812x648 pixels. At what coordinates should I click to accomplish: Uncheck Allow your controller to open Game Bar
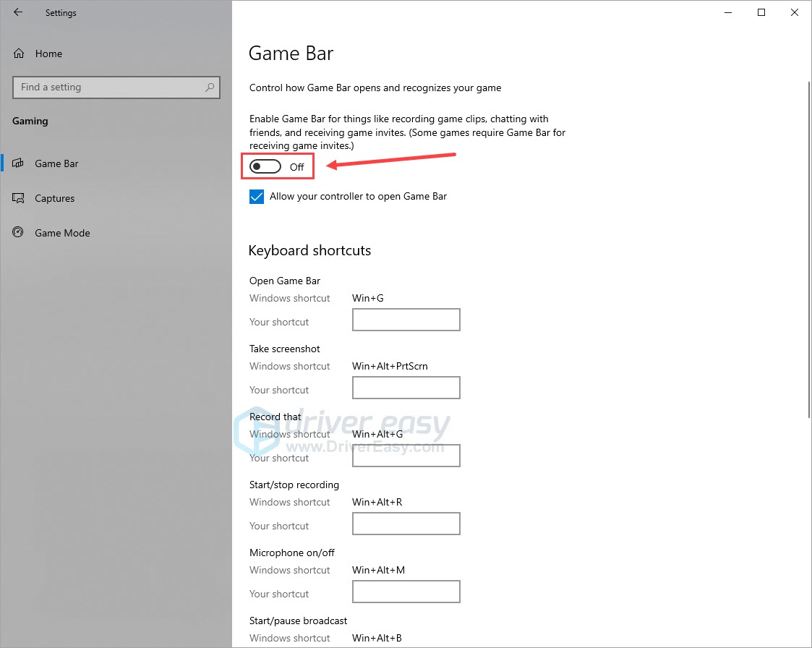click(x=257, y=197)
